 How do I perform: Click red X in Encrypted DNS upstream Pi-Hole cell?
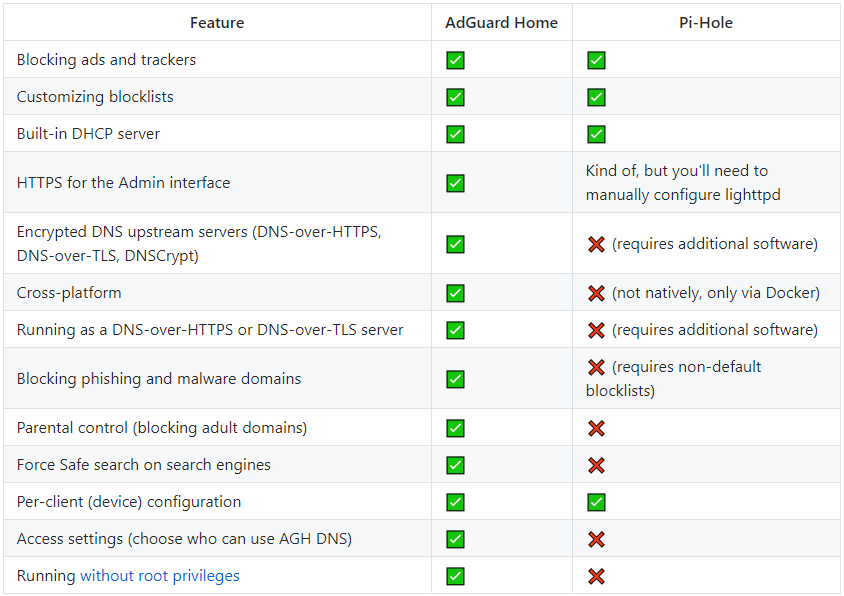596,244
